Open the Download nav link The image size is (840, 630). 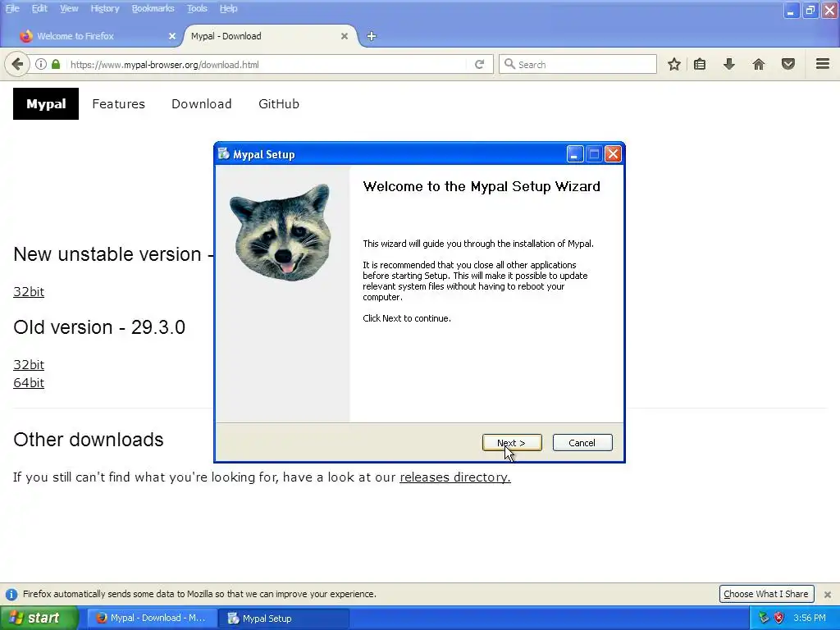[202, 104]
